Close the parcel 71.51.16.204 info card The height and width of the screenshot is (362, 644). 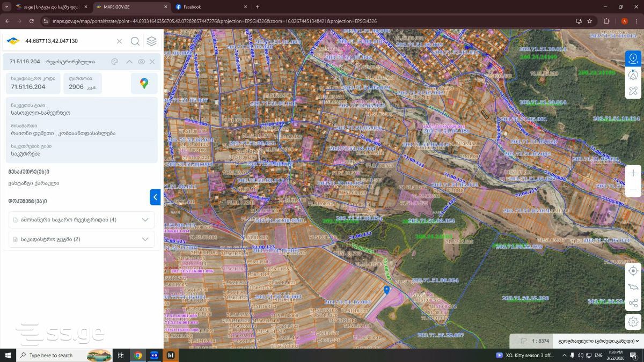[x=152, y=62]
